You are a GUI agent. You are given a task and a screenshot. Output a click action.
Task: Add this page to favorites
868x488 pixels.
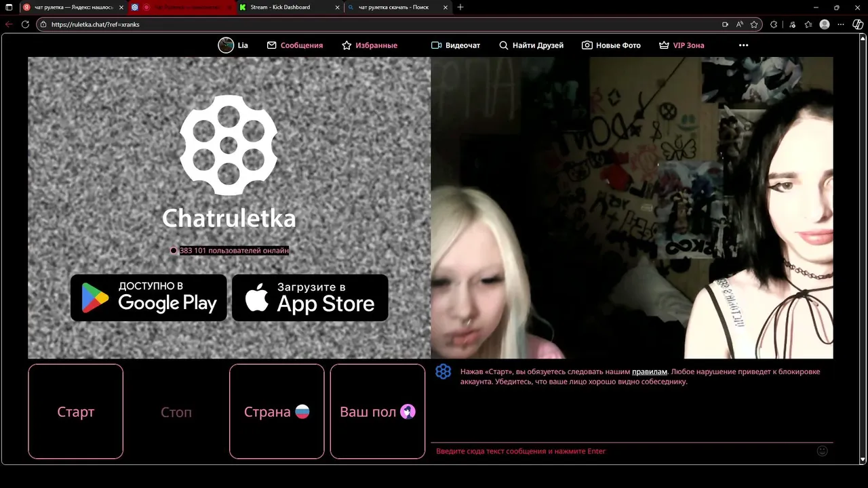754,24
